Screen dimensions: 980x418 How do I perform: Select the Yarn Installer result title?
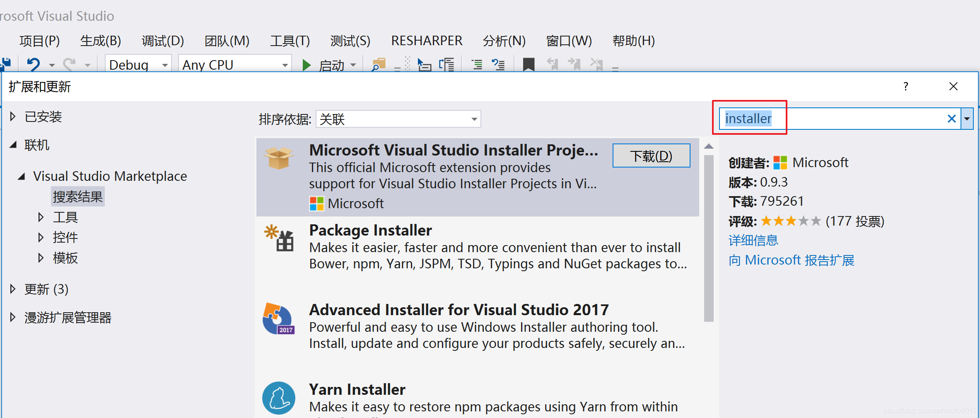click(357, 389)
